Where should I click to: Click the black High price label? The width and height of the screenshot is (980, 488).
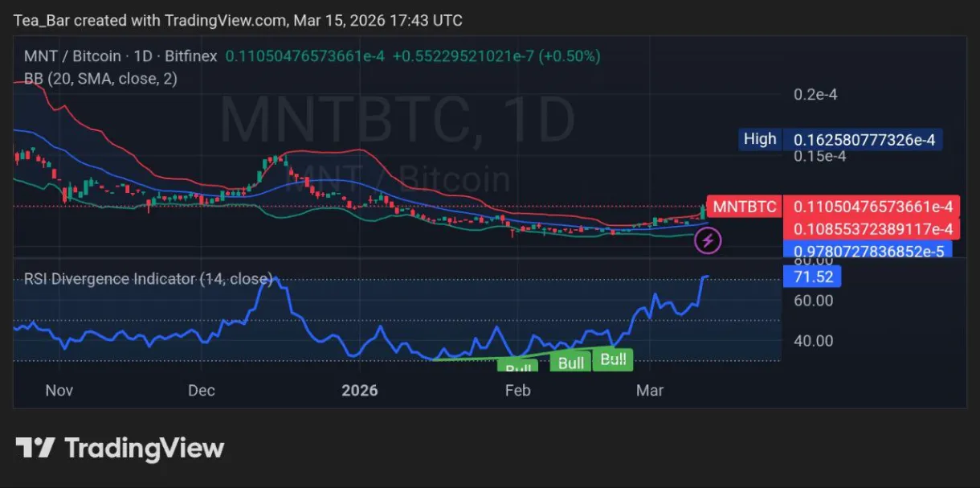(759, 138)
